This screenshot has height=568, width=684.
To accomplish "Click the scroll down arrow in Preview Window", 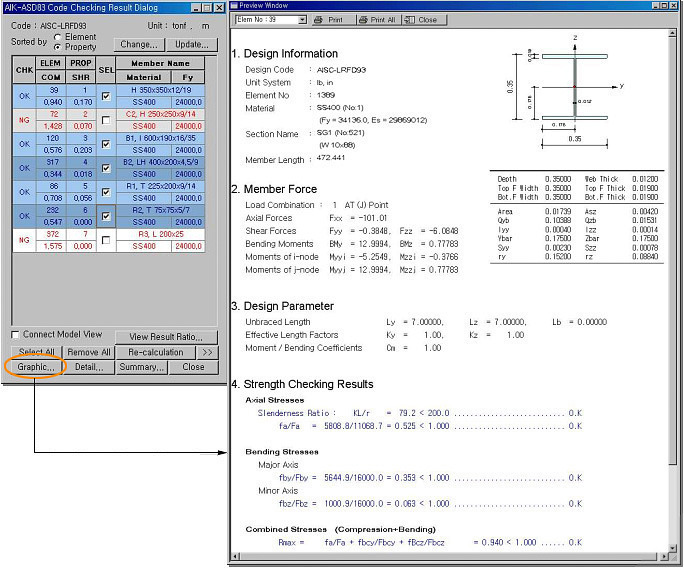I will (672, 548).
